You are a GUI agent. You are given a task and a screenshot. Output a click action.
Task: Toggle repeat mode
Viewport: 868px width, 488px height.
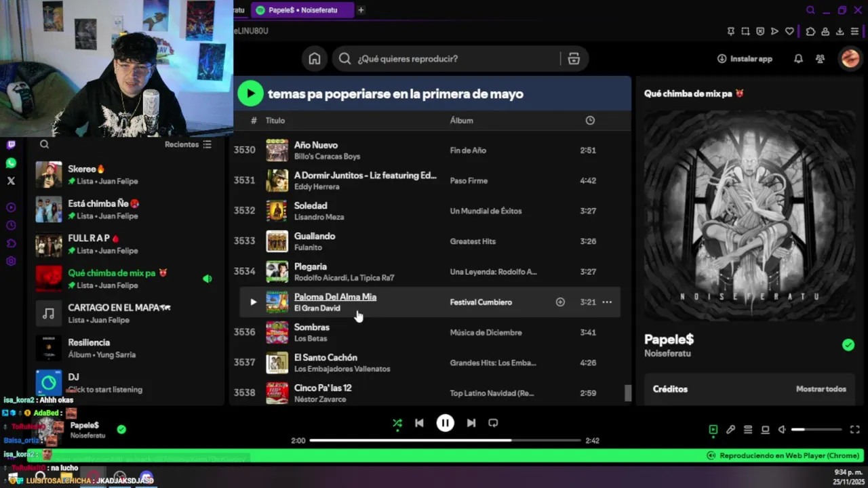[493, 423]
